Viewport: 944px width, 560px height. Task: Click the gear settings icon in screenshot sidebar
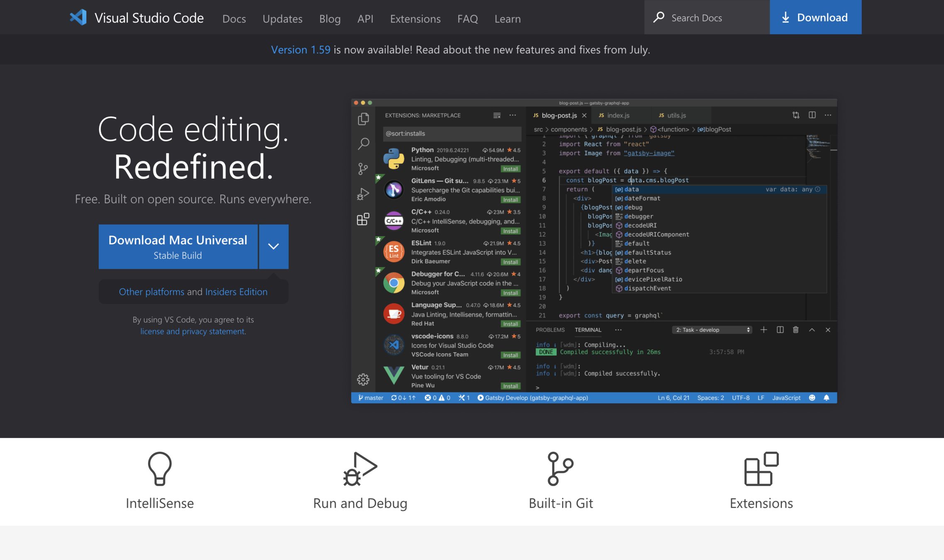(363, 379)
